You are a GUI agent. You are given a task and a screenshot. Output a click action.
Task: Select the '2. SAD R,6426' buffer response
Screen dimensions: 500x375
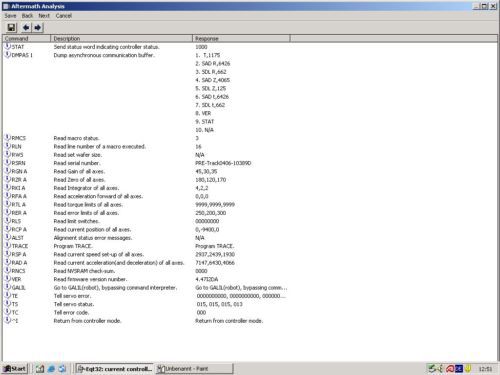pyautogui.click(x=213, y=64)
